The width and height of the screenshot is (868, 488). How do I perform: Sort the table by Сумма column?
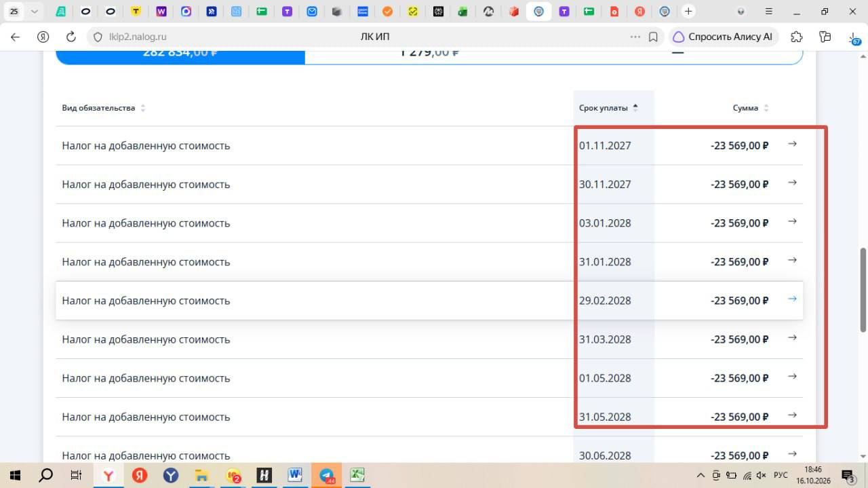click(x=751, y=108)
